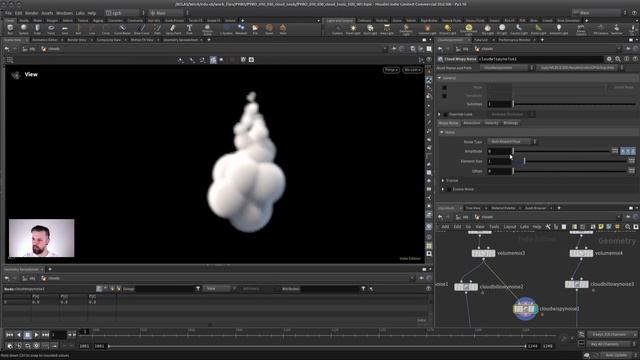This screenshot has height=360, width=640.
Task: Toggle second checkbox in General section
Action: click(x=444, y=96)
